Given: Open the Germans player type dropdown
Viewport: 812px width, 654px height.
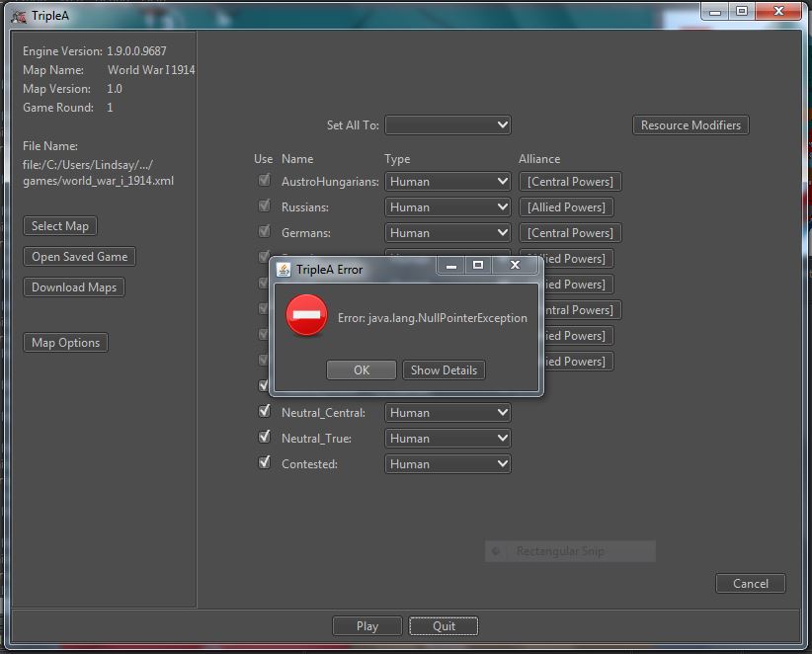Looking at the screenshot, I should 447,233.
